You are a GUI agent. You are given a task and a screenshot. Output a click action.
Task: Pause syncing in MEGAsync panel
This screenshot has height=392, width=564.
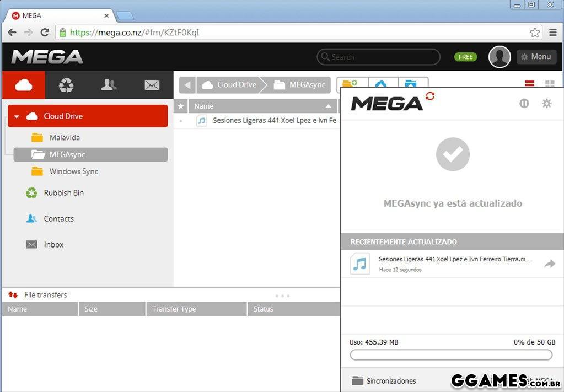[x=524, y=103]
